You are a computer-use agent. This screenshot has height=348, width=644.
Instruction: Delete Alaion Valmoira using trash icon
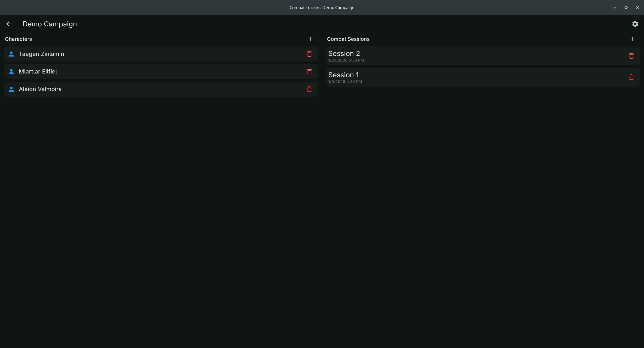click(309, 89)
